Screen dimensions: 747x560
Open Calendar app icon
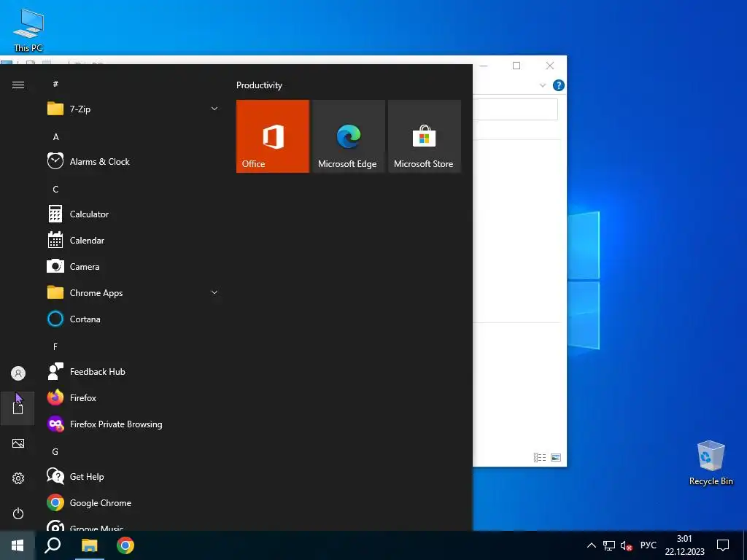pos(55,240)
